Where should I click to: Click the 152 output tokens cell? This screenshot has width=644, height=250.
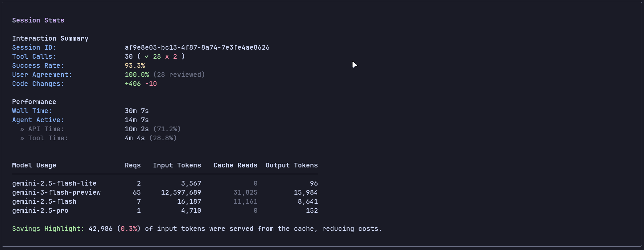[x=312, y=210]
